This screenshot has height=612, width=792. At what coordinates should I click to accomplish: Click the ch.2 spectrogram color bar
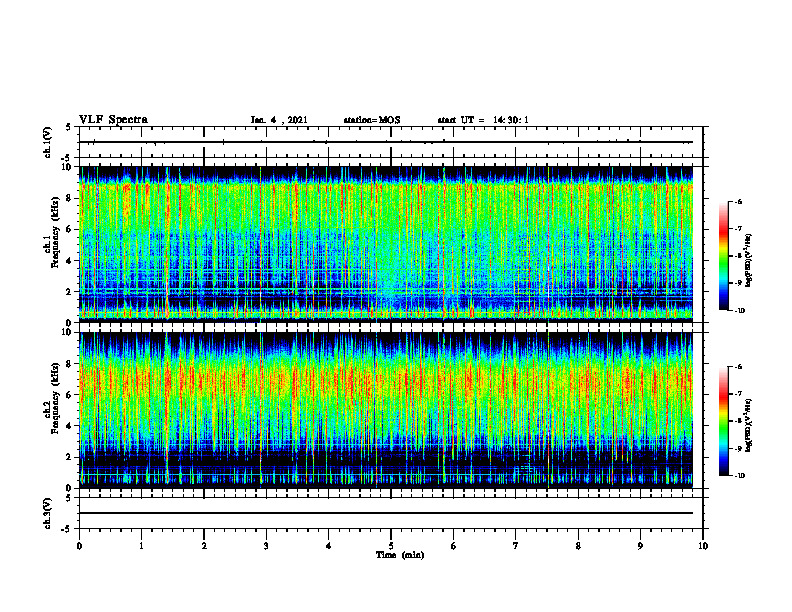tap(723, 421)
